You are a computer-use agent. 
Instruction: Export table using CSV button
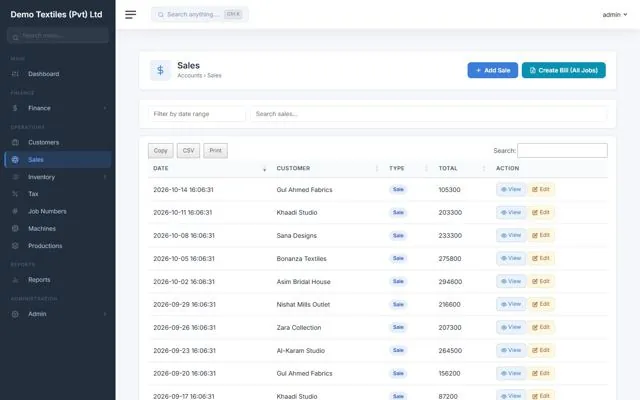(188, 151)
